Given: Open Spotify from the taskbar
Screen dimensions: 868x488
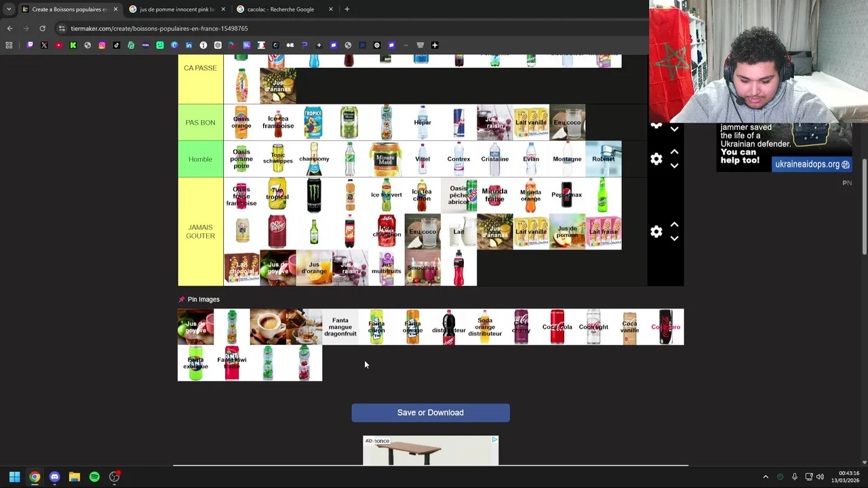Looking at the screenshot, I should [x=94, y=476].
